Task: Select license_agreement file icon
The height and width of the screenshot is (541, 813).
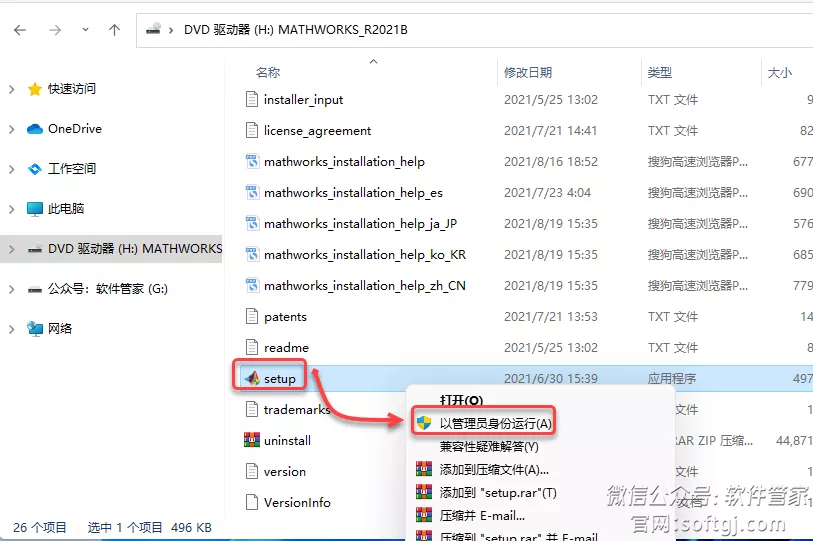Action: point(252,130)
